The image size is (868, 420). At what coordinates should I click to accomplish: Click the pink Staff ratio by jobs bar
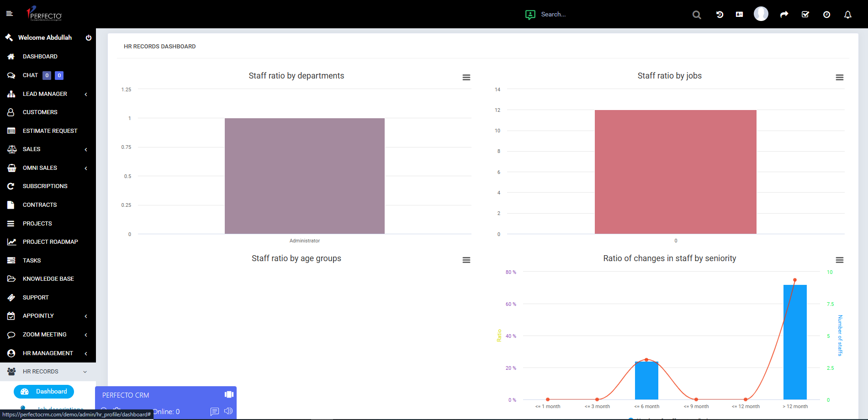676,172
